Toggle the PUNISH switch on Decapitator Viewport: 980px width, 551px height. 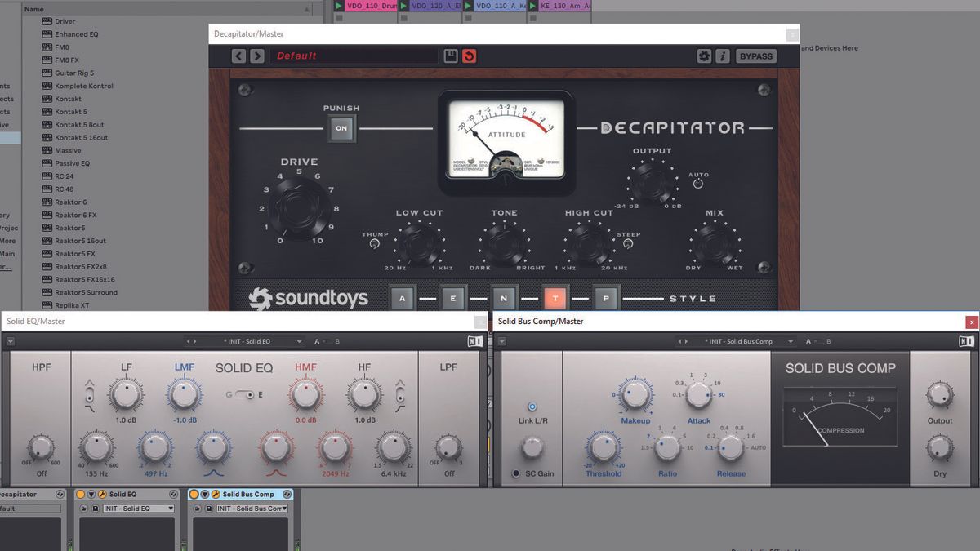(341, 128)
